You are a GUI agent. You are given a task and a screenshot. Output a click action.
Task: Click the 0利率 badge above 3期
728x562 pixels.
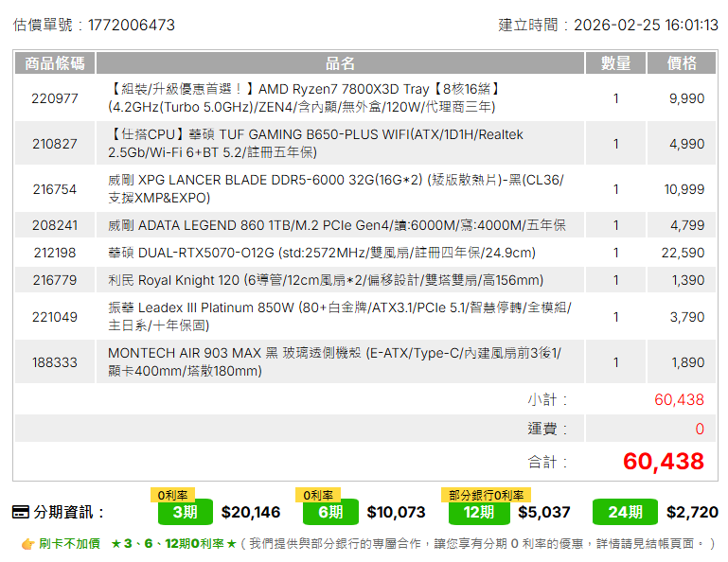click(172, 495)
